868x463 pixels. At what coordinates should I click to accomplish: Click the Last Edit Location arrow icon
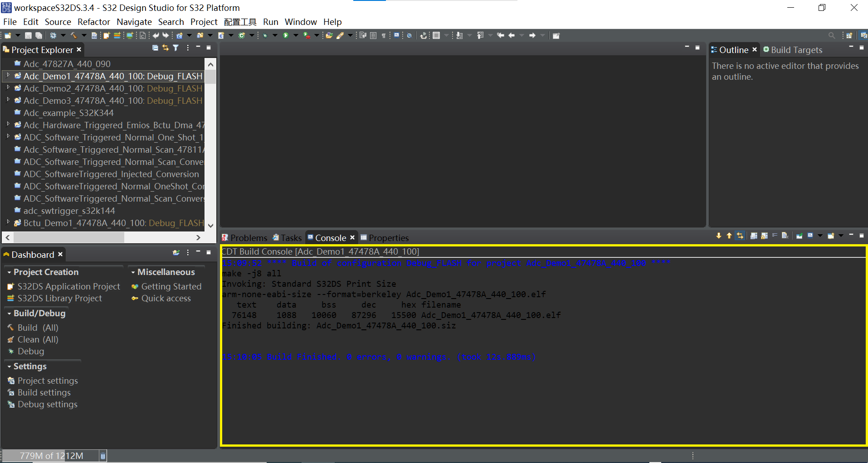click(x=501, y=35)
